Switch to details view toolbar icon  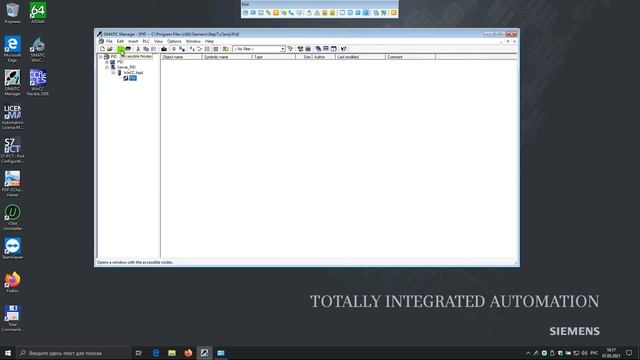[216, 49]
